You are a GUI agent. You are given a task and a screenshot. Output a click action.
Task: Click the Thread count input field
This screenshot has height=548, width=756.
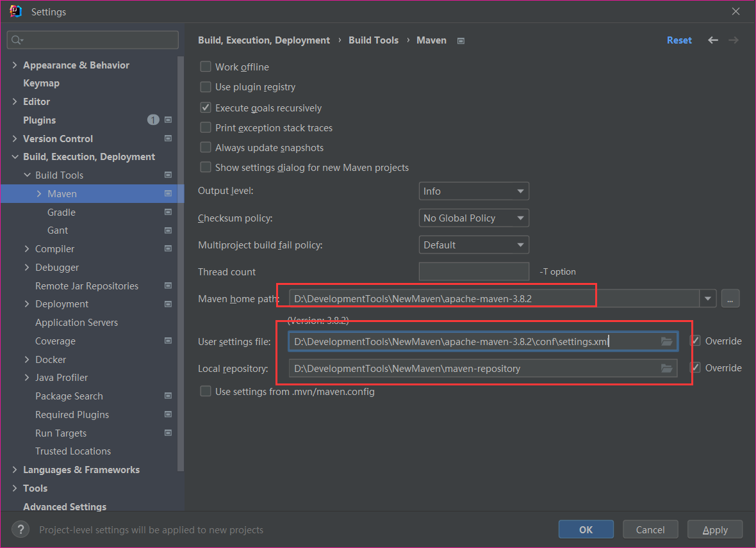click(x=473, y=271)
